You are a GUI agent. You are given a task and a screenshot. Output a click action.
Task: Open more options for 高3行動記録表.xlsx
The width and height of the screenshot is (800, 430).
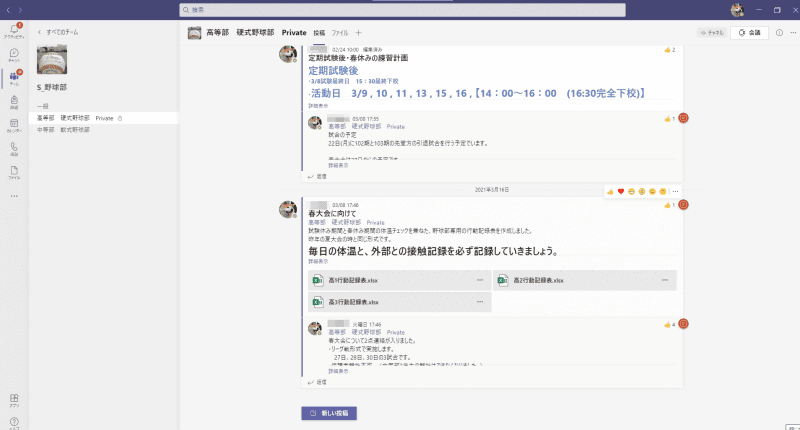pyautogui.click(x=480, y=302)
